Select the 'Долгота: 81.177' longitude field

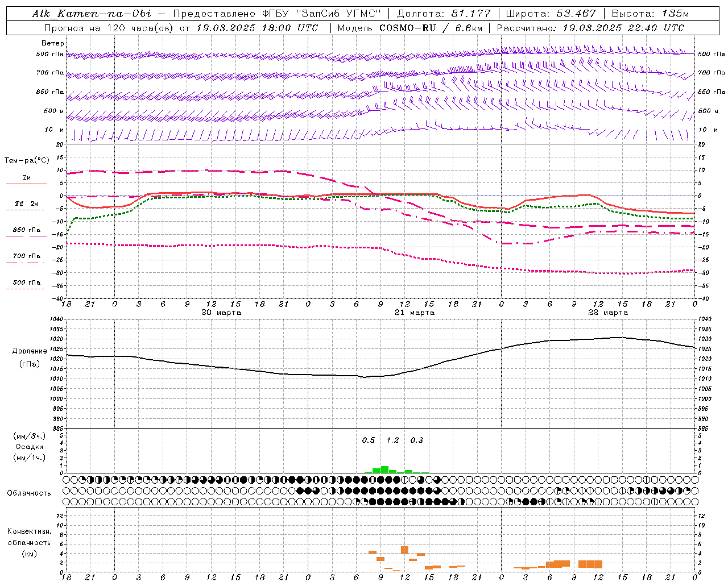pyautogui.click(x=444, y=14)
